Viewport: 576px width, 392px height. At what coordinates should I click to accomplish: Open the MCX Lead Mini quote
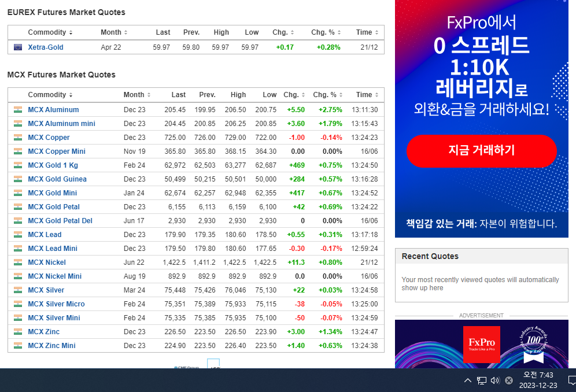coord(53,249)
